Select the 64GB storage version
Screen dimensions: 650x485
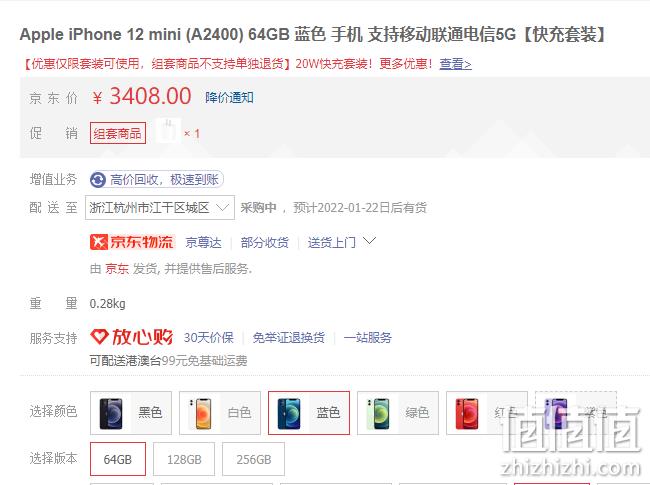tap(118, 459)
